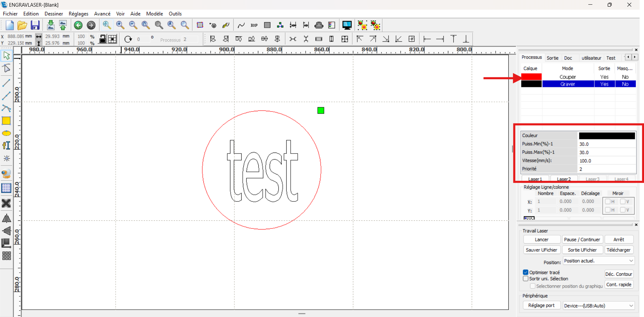Open the Réglages menu
This screenshot has width=644, height=317.
pos(78,14)
